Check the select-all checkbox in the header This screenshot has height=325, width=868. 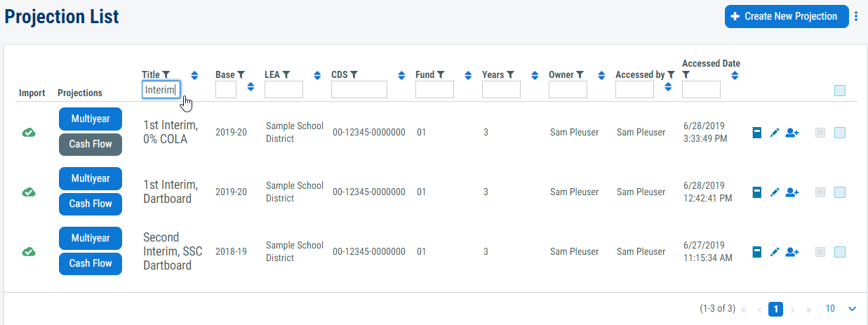coord(840,90)
